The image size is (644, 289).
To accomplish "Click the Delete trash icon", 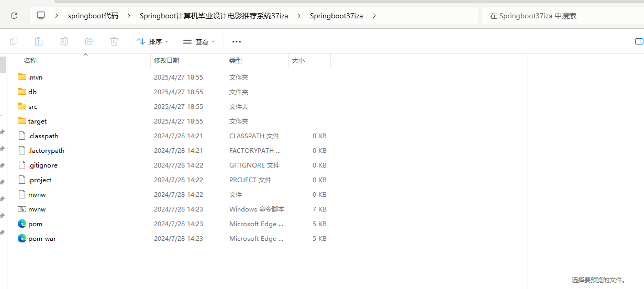I will (x=114, y=41).
